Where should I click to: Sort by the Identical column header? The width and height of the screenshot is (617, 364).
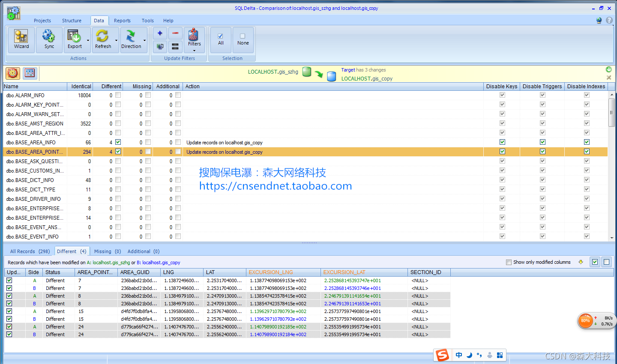(x=80, y=86)
